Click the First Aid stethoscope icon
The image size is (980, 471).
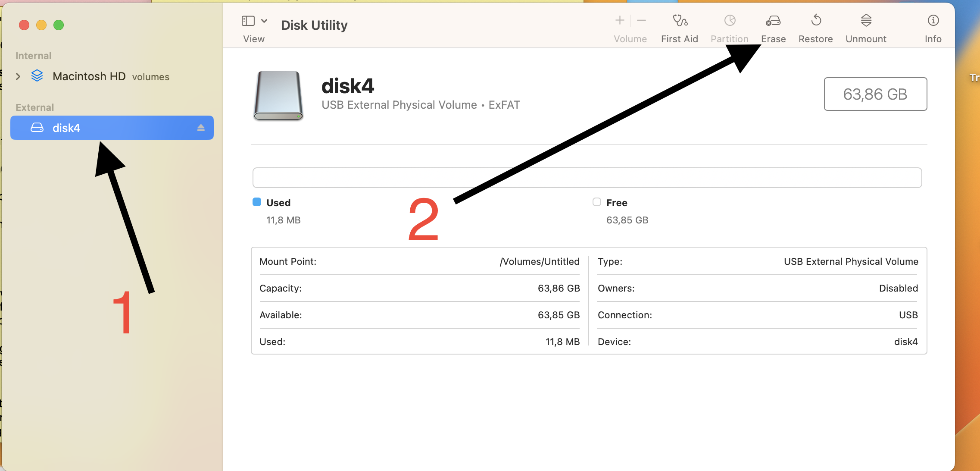680,20
